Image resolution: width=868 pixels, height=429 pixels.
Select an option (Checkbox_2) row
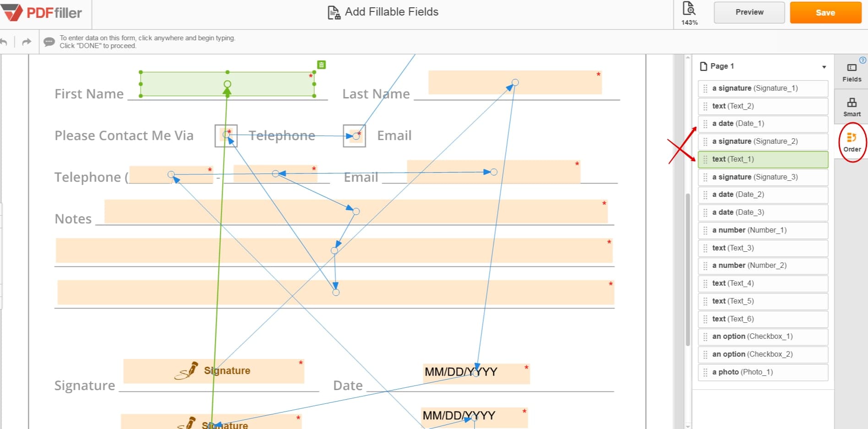763,354
